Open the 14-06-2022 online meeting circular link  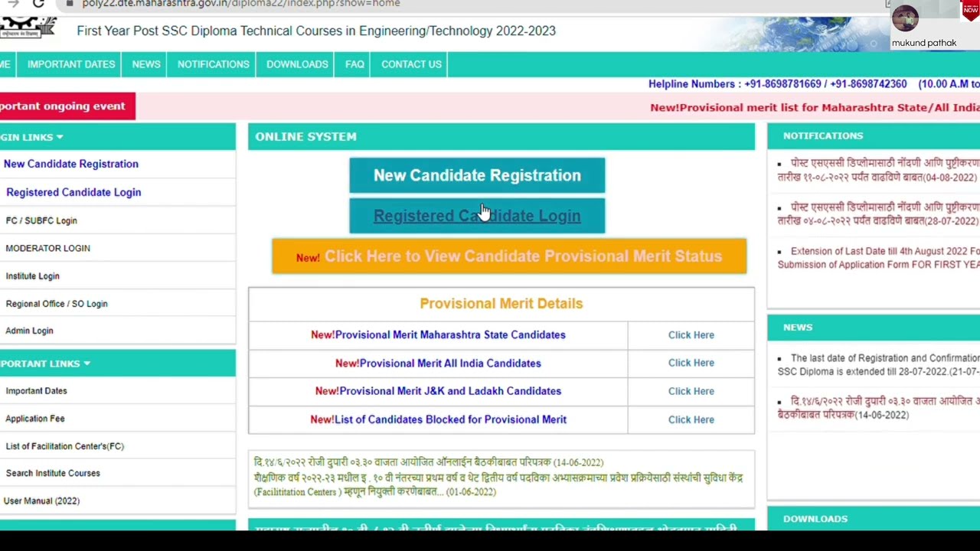click(x=429, y=462)
